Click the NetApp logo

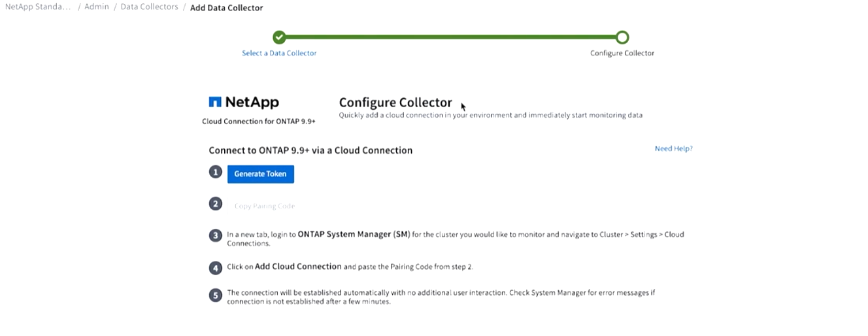pyautogui.click(x=244, y=102)
